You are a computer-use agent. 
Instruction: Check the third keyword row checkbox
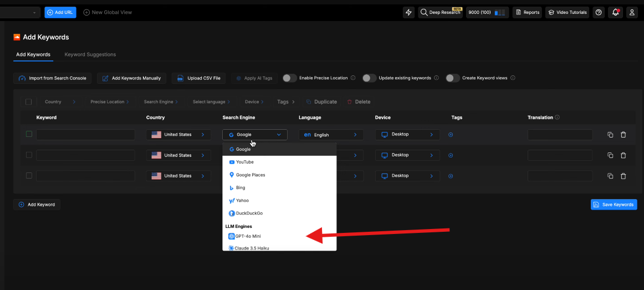pyautogui.click(x=29, y=175)
